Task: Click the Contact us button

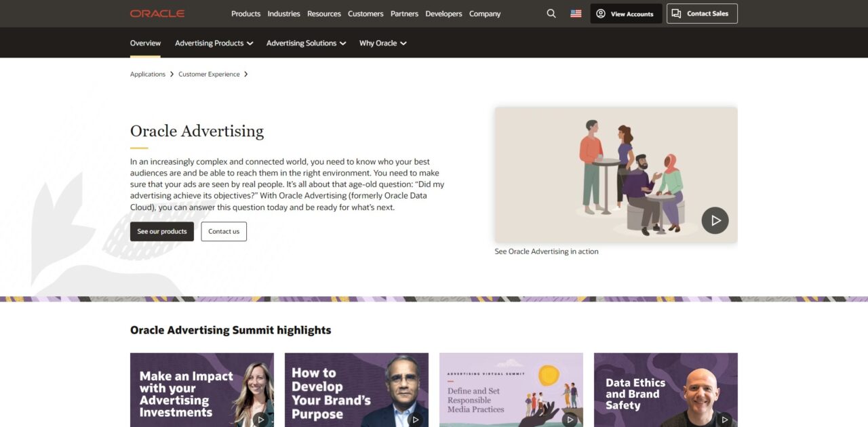Action: coord(224,231)
